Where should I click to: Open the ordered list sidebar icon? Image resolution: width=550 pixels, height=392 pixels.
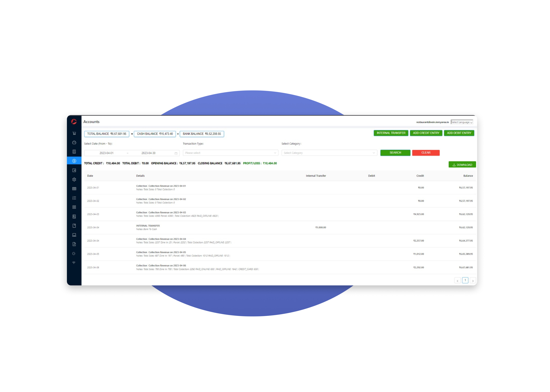(x=74, y=198)
